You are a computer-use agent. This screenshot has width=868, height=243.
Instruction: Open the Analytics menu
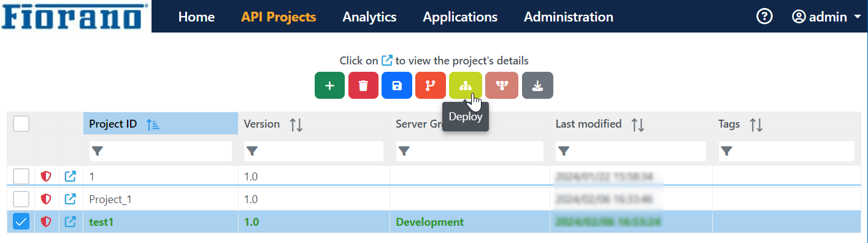(369, 17)
